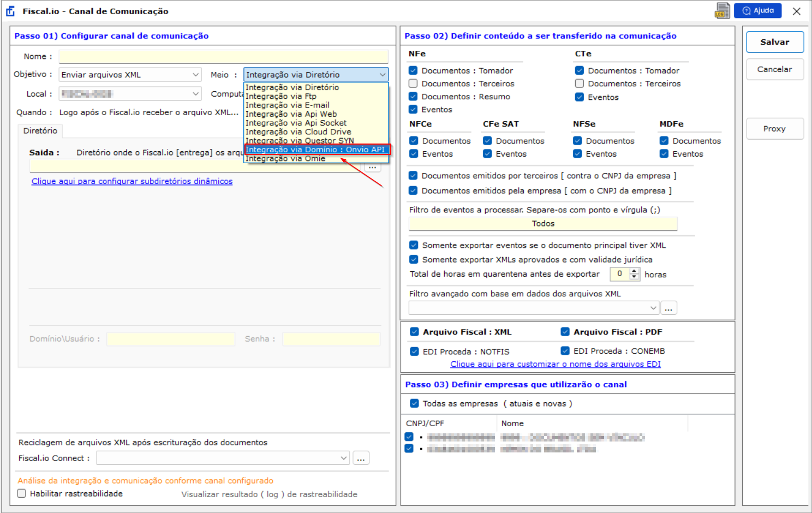Click the Cancelar button
Image resolution: width=812 pixels, height=513 pixels.
point(775,69)
